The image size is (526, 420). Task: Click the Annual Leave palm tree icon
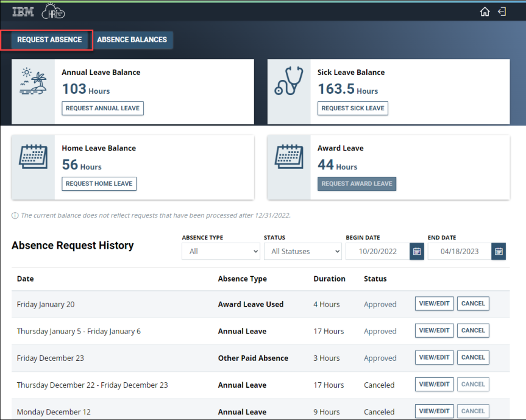(x=34, y=81)
